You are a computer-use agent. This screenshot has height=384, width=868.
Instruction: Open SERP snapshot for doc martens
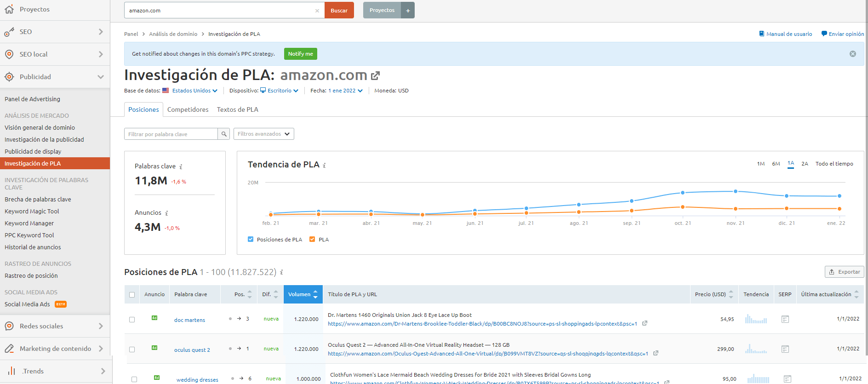click(x=785, y=319)
